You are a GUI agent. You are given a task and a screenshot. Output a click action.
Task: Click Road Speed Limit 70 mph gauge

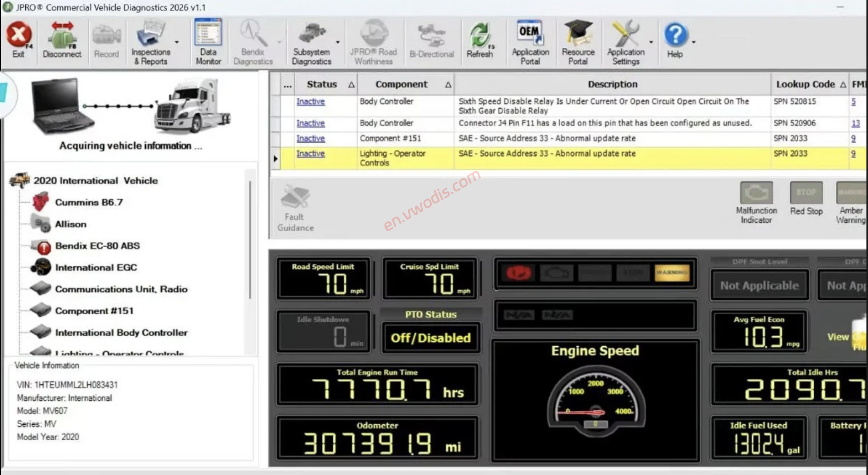pyautogui.click(x=323, y=278)
